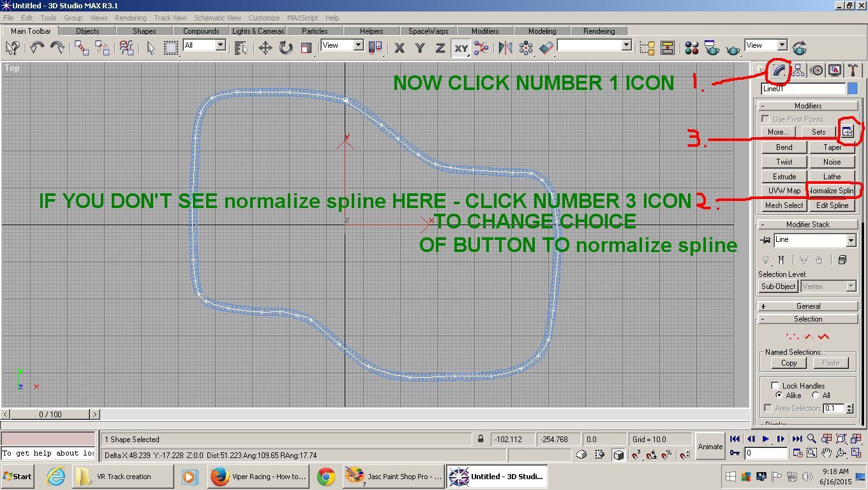
Task: Open the Hierarchy command panel tab
Action: (x=798, y=70)
